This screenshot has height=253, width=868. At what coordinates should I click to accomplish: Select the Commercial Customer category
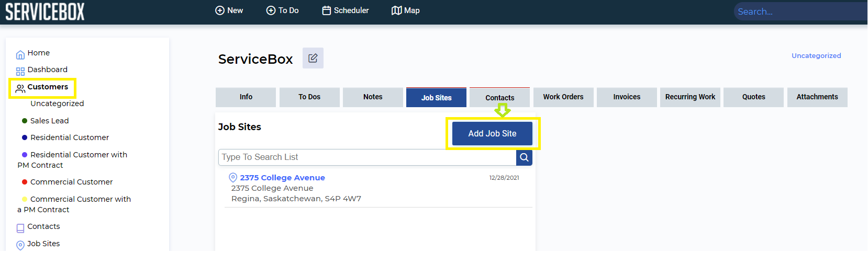pyautogui.click(x=72, y=182)
